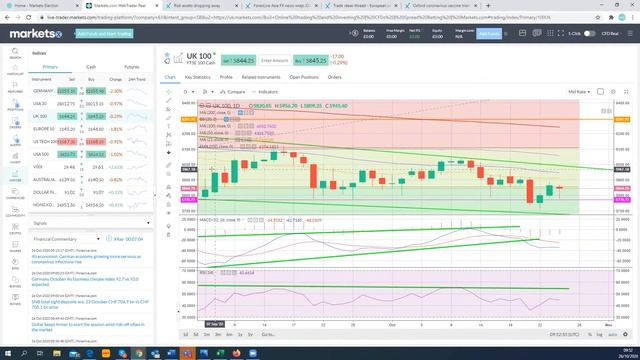Toggle visibility of MA 200 indicator
Image resolution: width=640 pixels, height=360 pixels.
pyautogui.click(x=240, y=113)
